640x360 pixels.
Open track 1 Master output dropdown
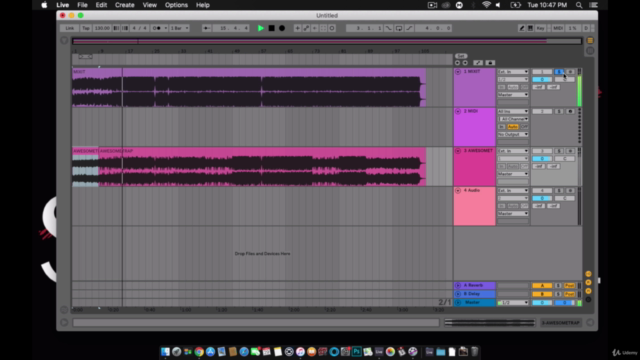(x=513, y=95)
